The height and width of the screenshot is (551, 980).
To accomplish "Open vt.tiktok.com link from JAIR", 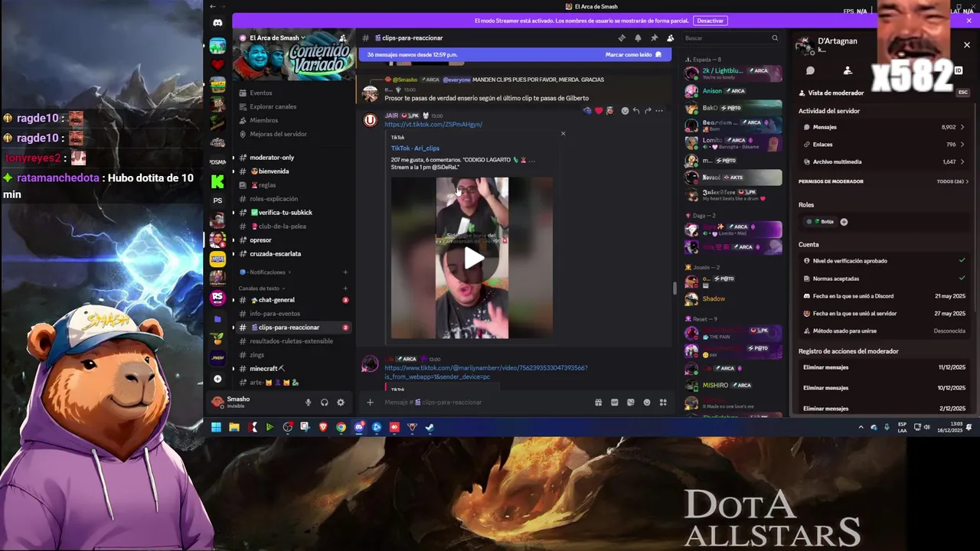I will [x=433, y=125].
